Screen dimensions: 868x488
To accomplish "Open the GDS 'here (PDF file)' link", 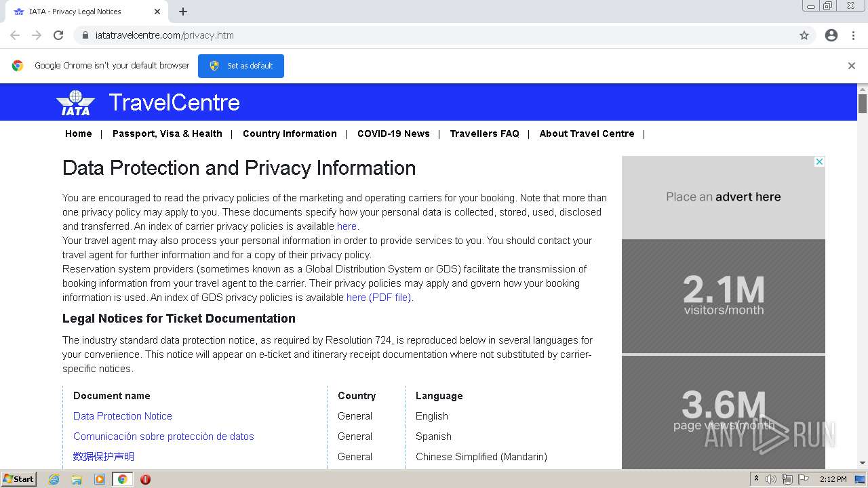I will (378, 298).
